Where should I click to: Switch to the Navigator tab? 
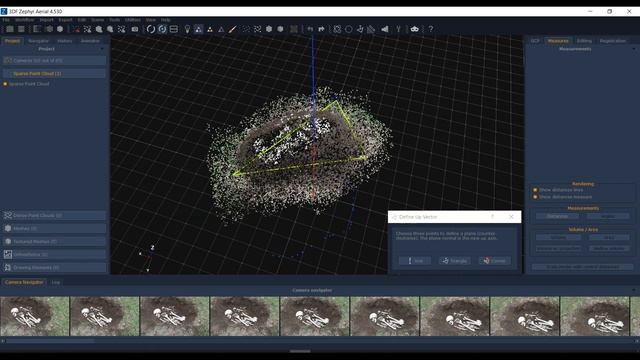tap(38, 41)
